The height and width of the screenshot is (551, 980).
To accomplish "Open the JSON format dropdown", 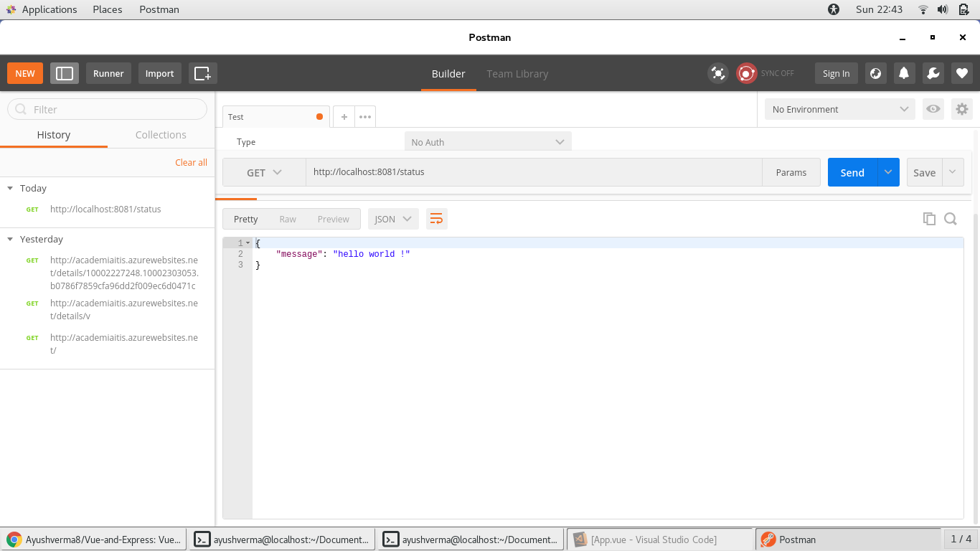I will 393,219.
